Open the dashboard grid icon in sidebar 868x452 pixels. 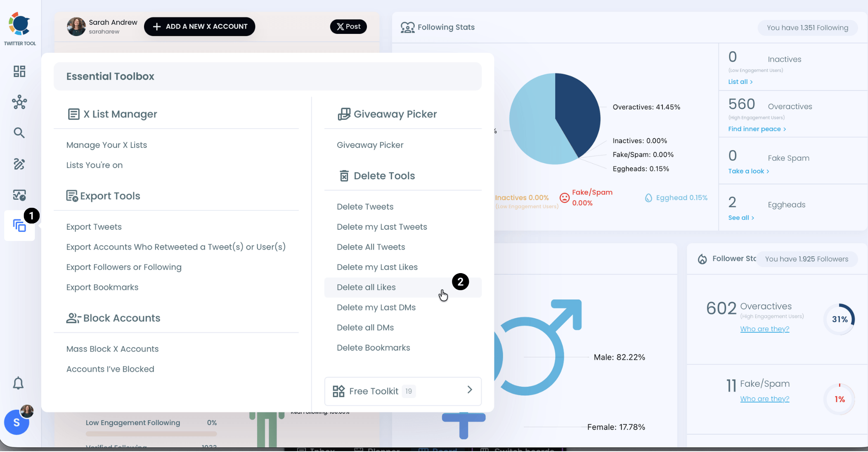19,71
